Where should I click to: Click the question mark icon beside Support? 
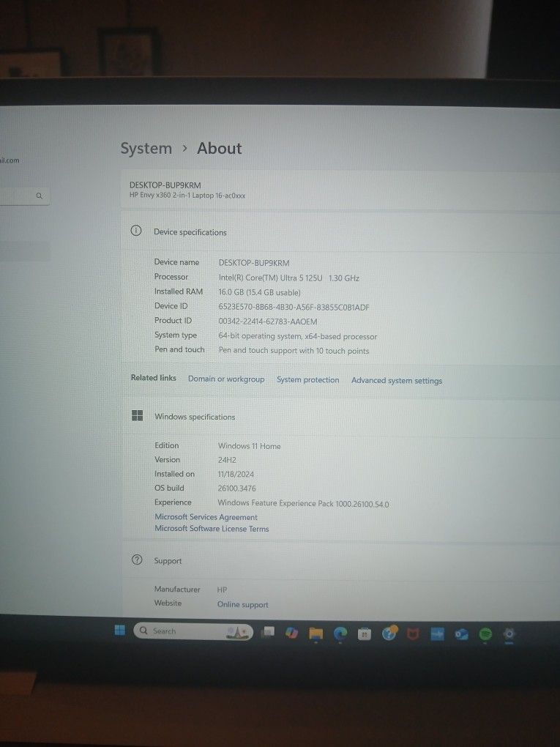[137, 560]
